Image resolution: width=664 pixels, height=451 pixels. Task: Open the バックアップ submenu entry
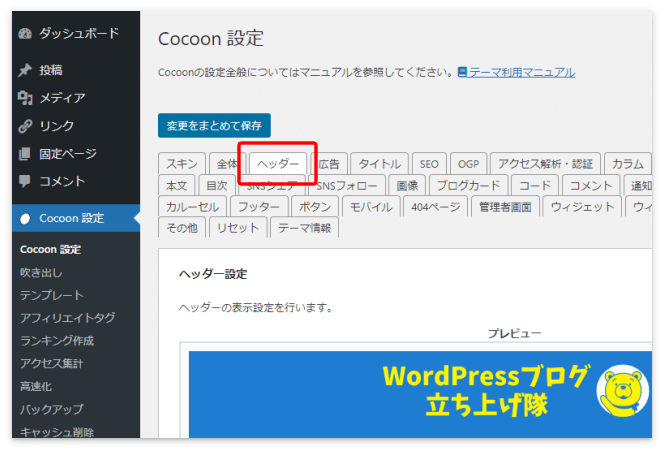[x=51, y=409]
